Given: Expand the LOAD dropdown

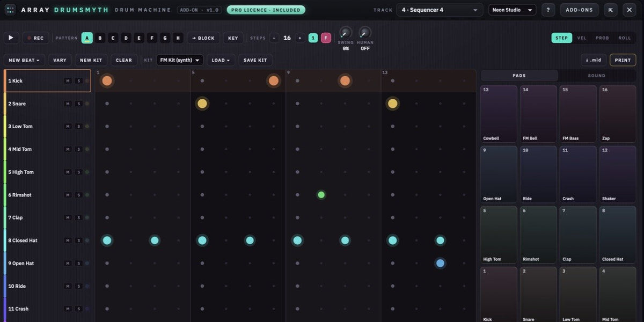Looking at the screenshot, I should tap(221, 60).
